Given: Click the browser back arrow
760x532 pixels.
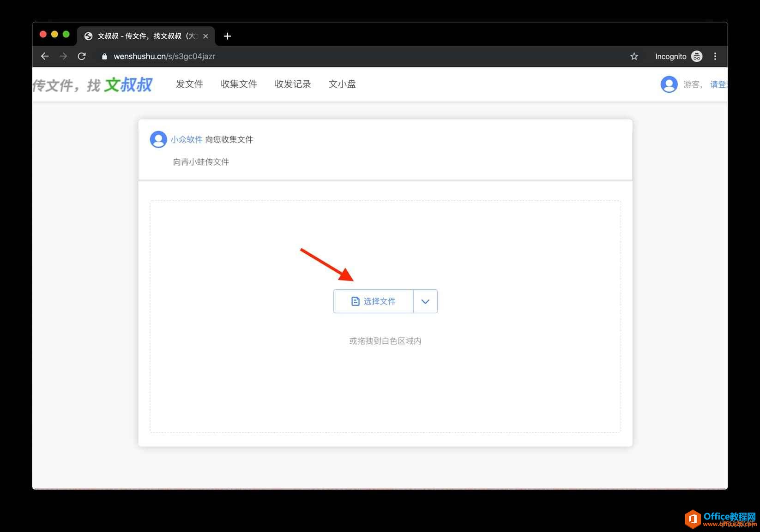Looking at the screenshot, I should point(45,56).
